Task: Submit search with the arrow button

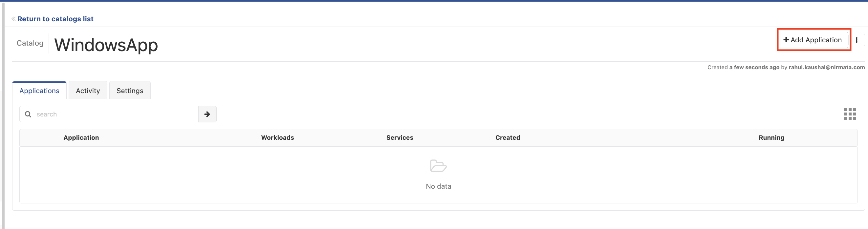Action: coord(207,114)
